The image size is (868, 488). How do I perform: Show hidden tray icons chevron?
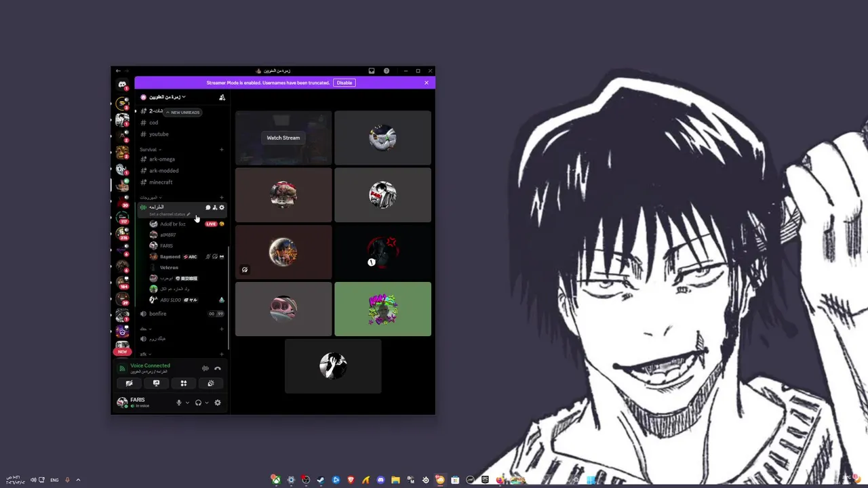(78, 480)
